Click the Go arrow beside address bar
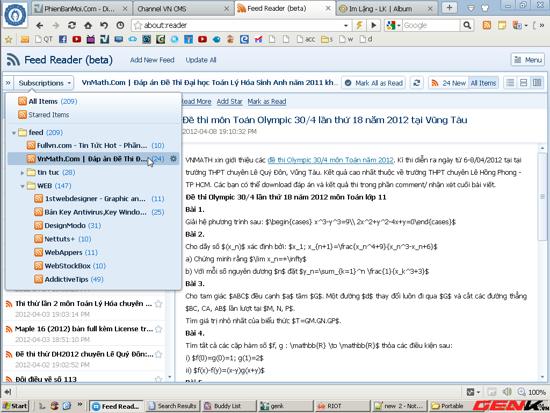 [x=374, y=25]
